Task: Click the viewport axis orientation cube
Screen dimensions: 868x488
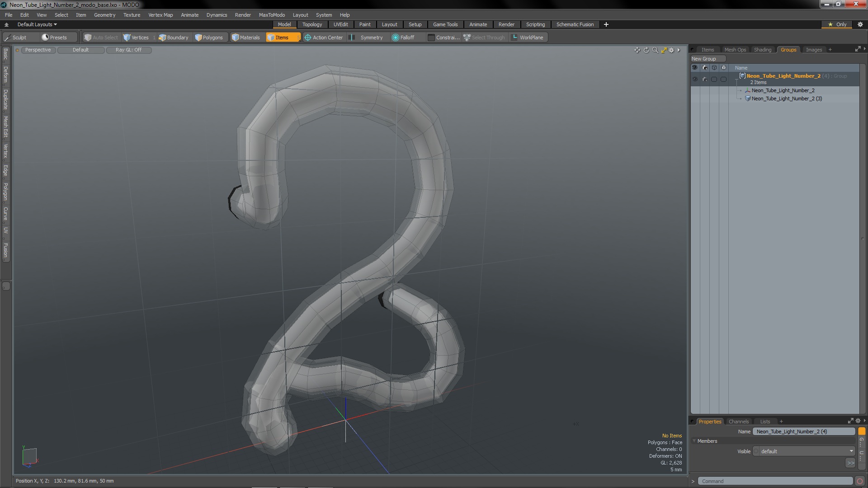Action: coord(29,456)
